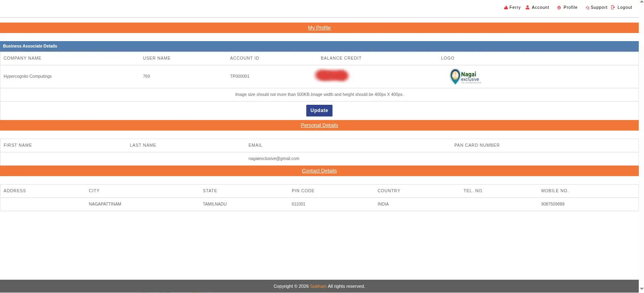Open the My Profile header link
This screenshot has width=644, height=293.
319,28
